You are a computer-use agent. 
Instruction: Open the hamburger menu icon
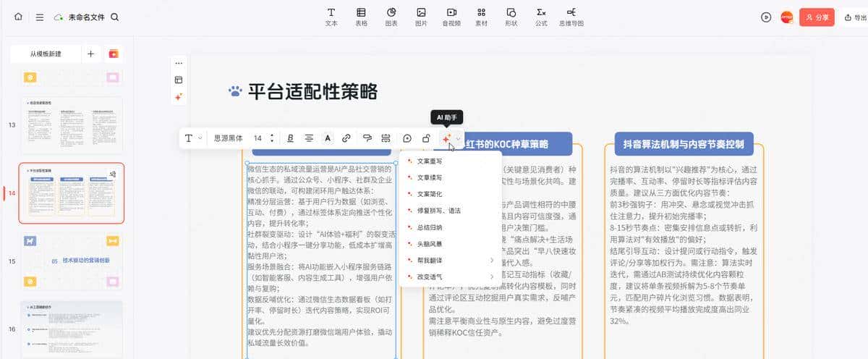[x=40, y=17]
